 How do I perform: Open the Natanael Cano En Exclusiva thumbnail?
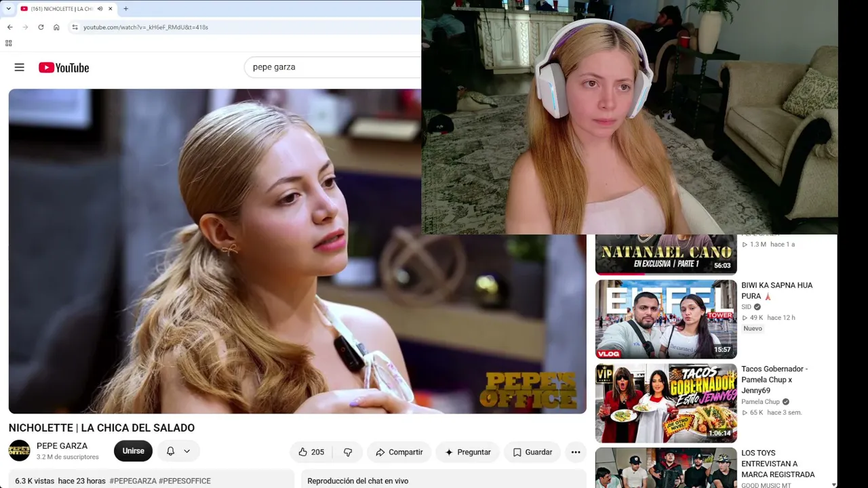point(666,254)
